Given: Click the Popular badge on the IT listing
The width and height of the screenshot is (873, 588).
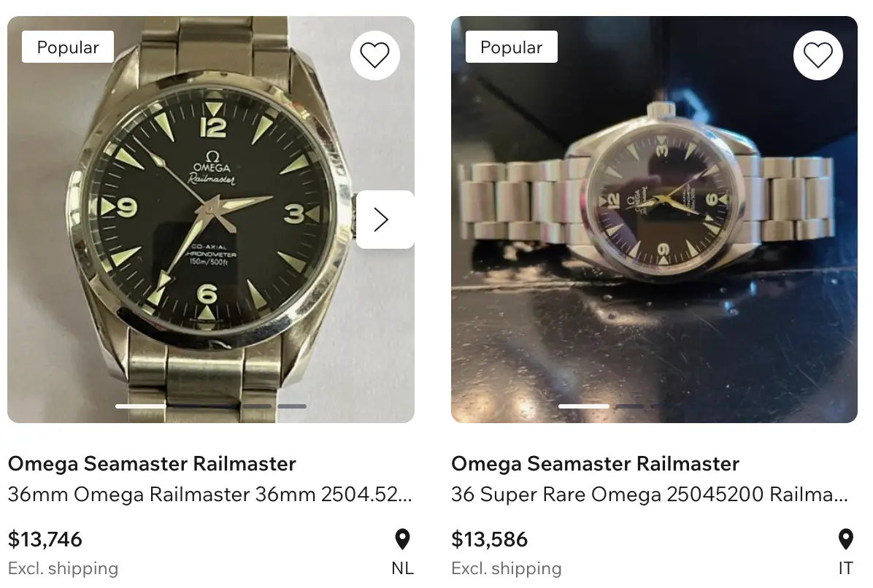Looking at the screenshot, I should point(511,47).
